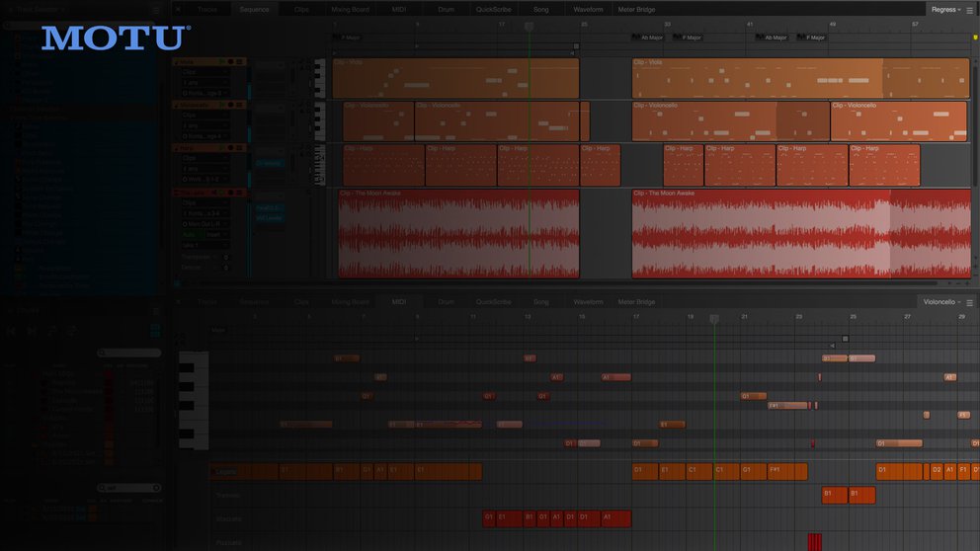Screen dimensions: 980x551
Task: Click the yellow end marker on sequence ruler
Action: pyautogui.click(x=975, y=38)
